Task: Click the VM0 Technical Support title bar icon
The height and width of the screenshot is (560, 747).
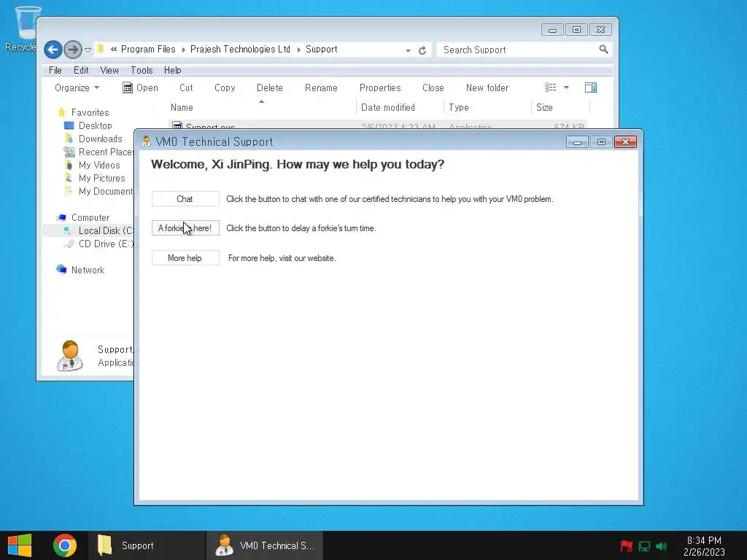Action: click(x=147, y=141)
